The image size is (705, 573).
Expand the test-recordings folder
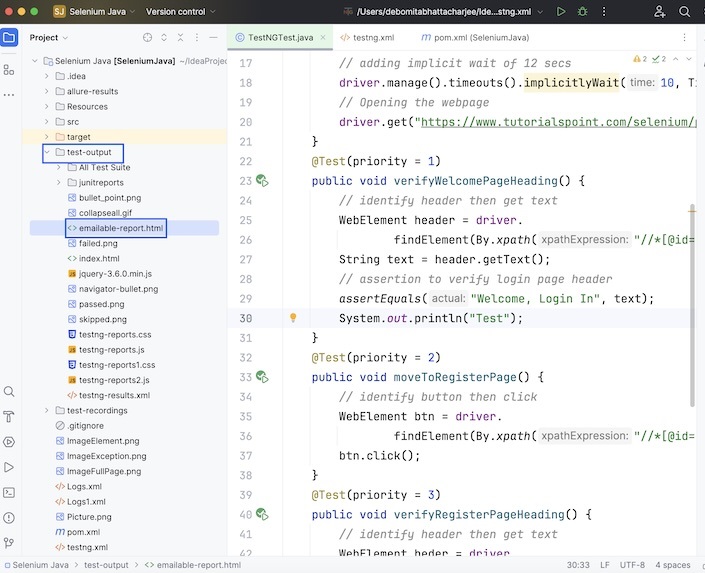(x=46, y=410)
